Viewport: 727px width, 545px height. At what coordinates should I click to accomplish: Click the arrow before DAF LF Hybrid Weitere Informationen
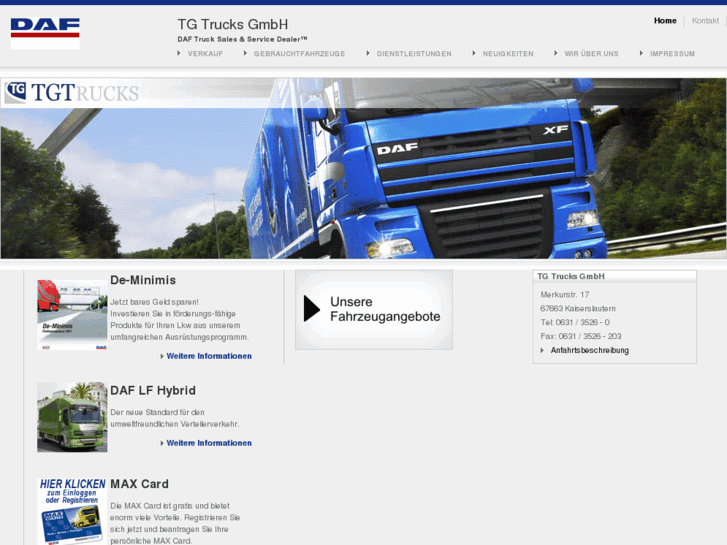click(x=162, y=443)
